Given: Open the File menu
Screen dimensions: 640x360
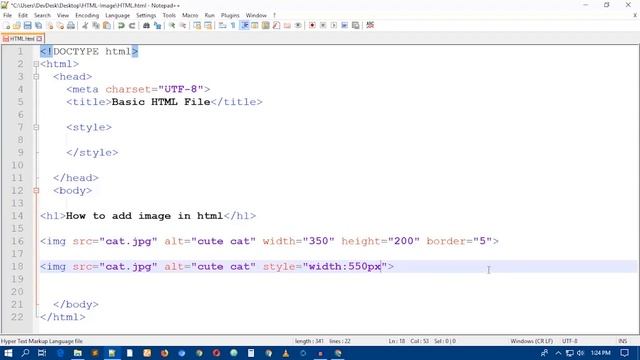Looking at the screenshot, I should point(7,15).
